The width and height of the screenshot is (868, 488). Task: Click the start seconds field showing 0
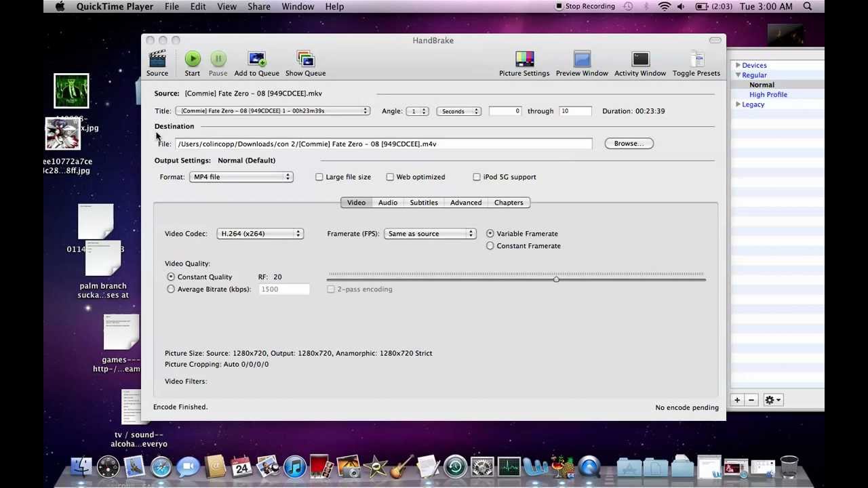[505, 111]
